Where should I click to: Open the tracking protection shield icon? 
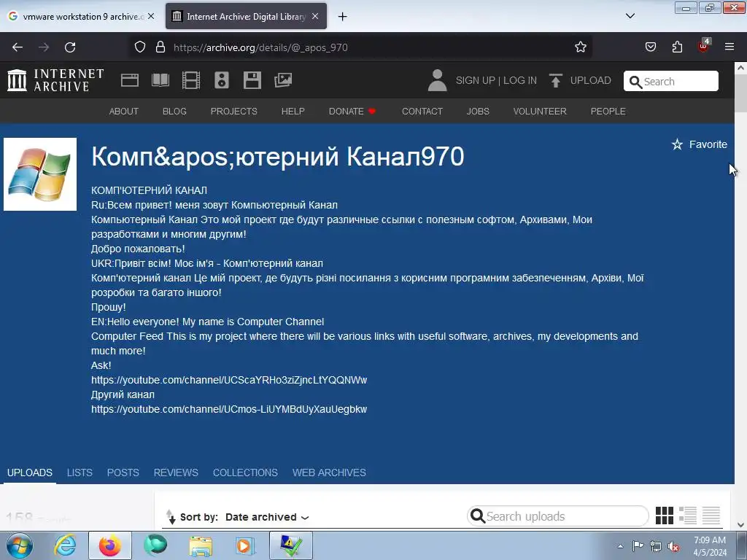[139, 47]
